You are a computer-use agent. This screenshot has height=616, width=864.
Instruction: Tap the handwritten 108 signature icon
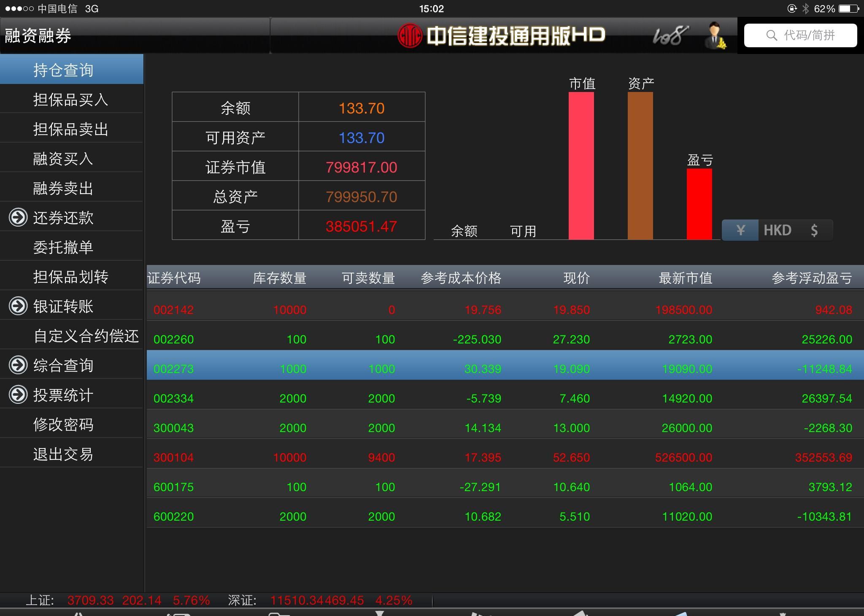(x=670, y=35)
